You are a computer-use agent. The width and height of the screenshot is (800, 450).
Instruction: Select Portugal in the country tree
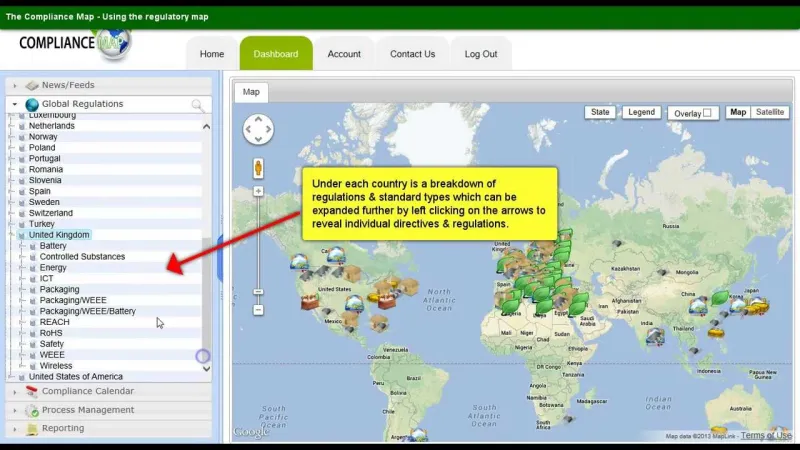point(44,158)
